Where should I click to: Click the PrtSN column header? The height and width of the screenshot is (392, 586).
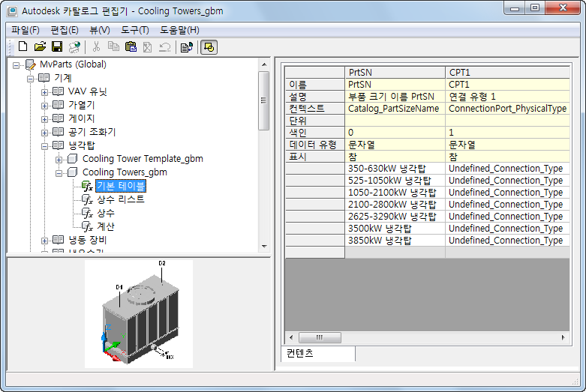point(395,73)
